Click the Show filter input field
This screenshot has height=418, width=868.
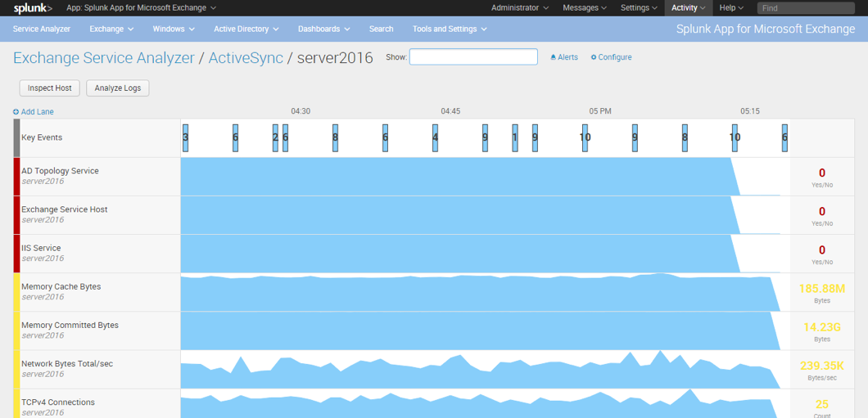(473, 57)
